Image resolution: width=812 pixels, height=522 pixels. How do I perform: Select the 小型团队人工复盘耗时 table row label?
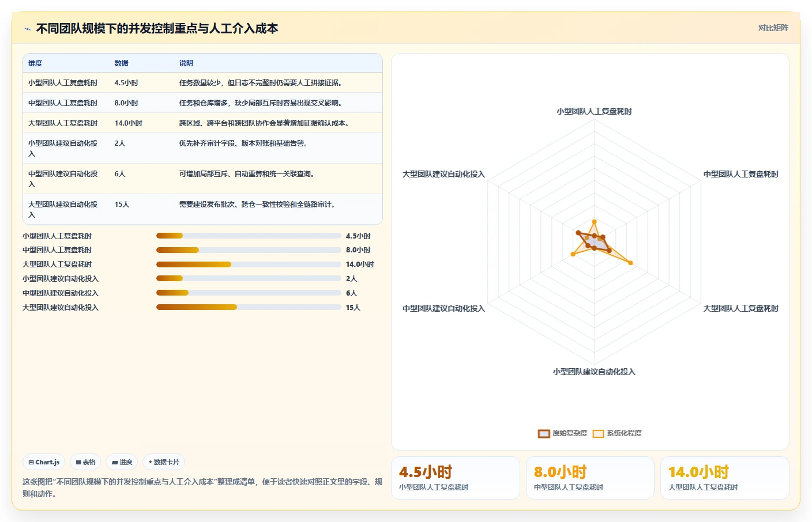(63, 83)
